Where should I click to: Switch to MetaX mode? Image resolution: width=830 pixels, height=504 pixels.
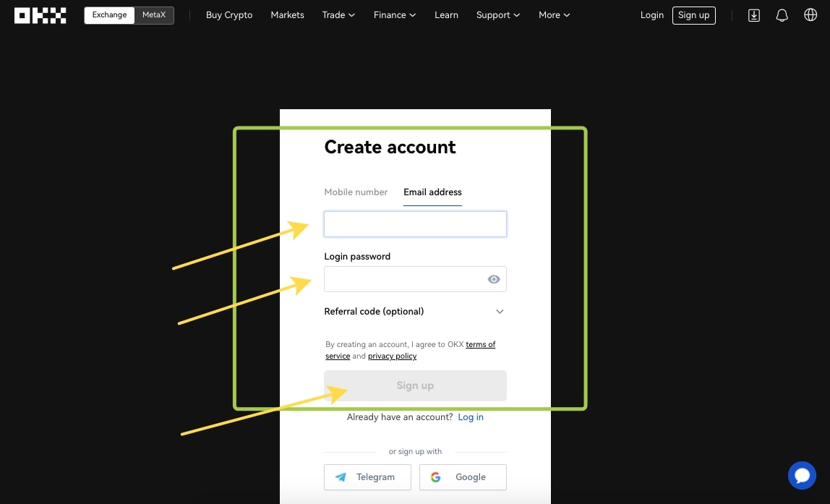coord(154,15)
